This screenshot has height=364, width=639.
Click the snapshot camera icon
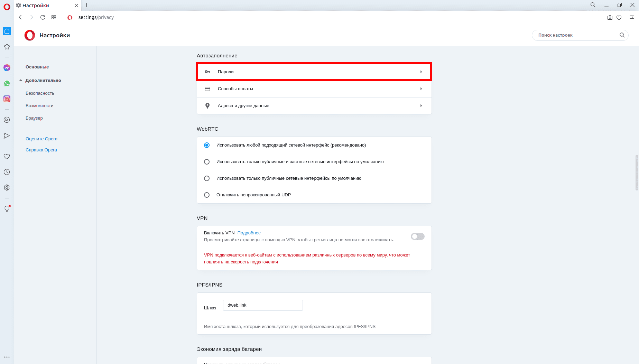pyautogui.click(x=610, y=18)
